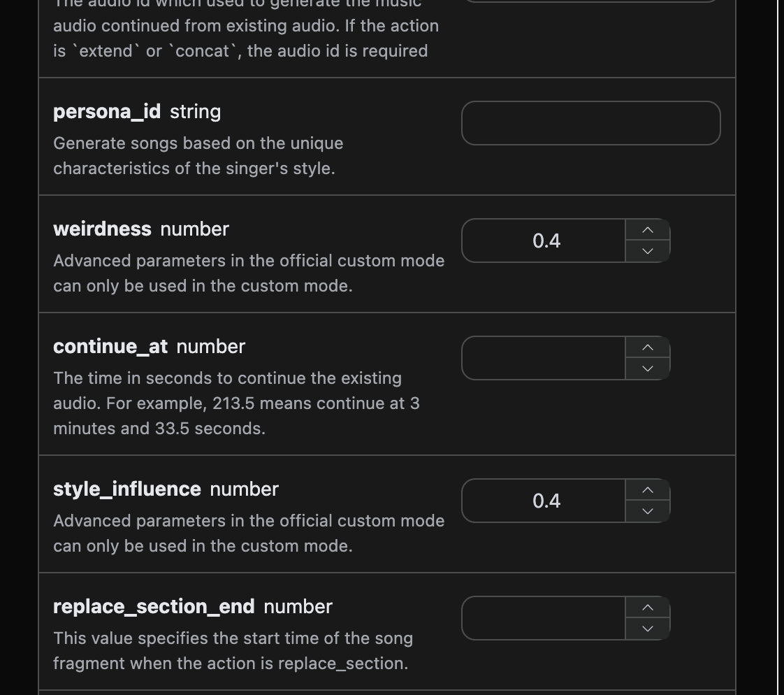Click the continue_at description mentioning 213.5
The height and width of the screenshot is (695, 784).
[236, 403]
